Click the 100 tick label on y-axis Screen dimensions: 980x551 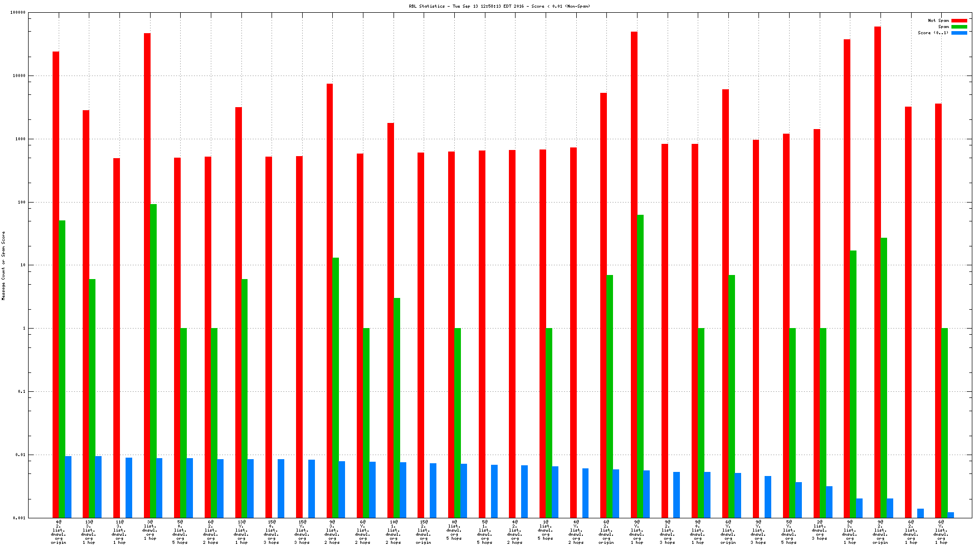[x=21, y=203]
